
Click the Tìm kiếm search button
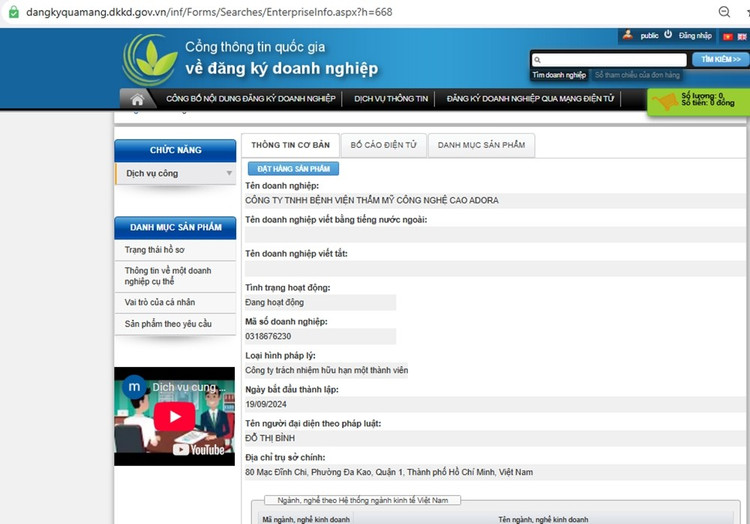pyautogui.click(x=720, y=60)
